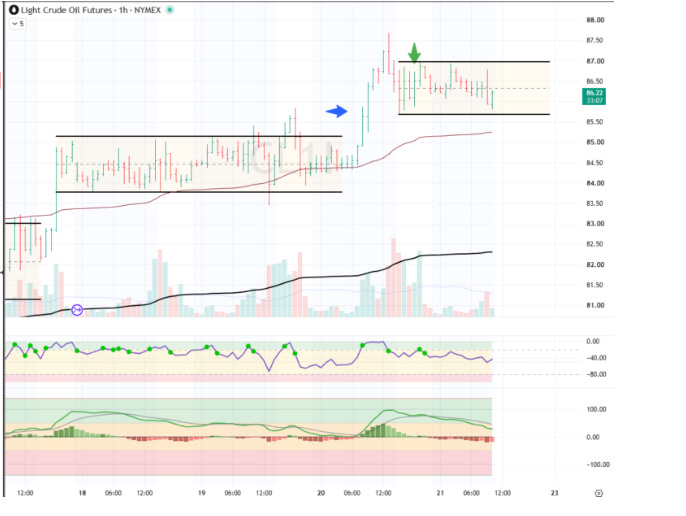The image size is (686, 516).
Task: Click the -100.00 lower indicator scale label
Action: pyautogui.click(x=598, y=465)
